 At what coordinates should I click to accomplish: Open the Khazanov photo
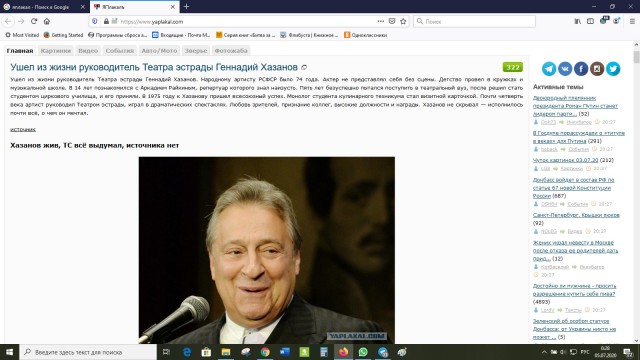click(267, 250)
